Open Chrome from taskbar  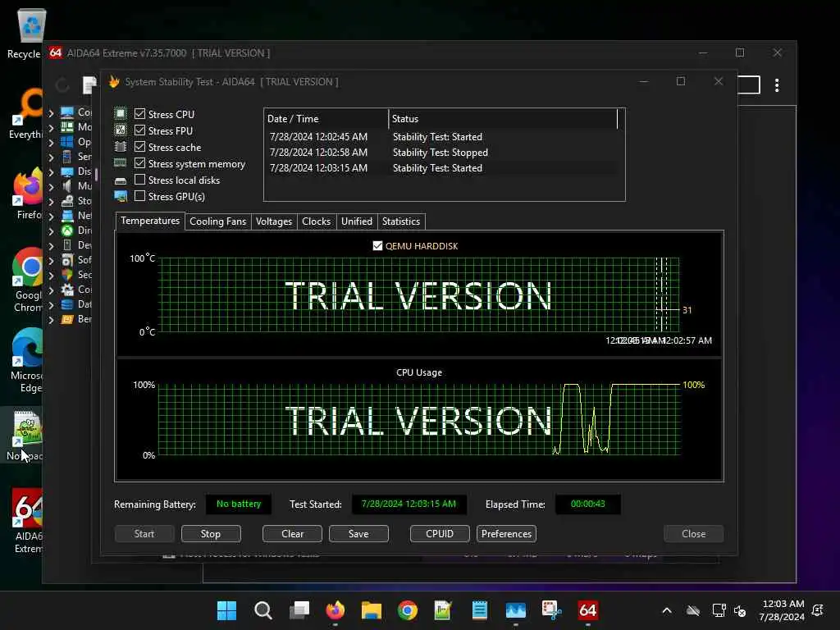[408, 610]
